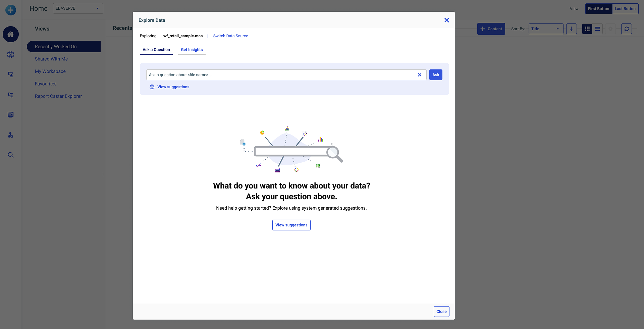Click the search bar illustration

pos(292,149)
